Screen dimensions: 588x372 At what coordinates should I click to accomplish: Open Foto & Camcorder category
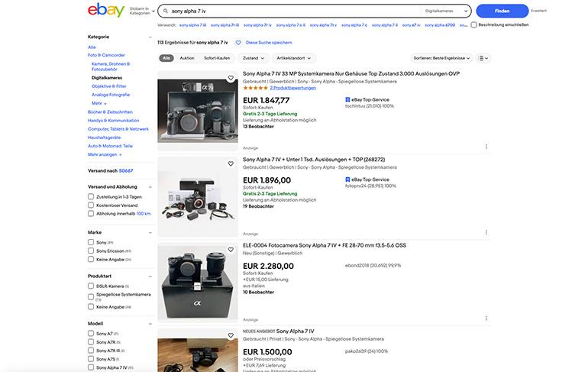click(106, 55)
